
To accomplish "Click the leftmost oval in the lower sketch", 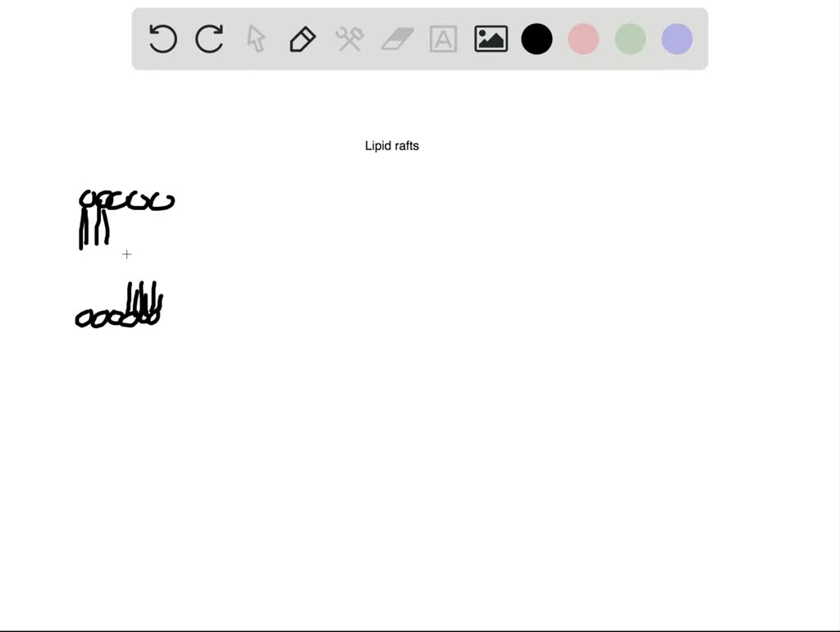I will [x=84, y=320].
